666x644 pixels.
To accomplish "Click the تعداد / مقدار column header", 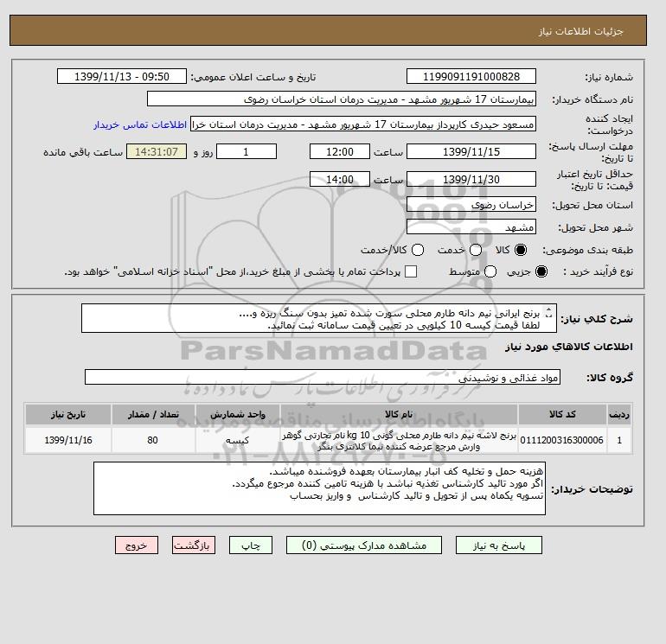I will click(153, 414).
